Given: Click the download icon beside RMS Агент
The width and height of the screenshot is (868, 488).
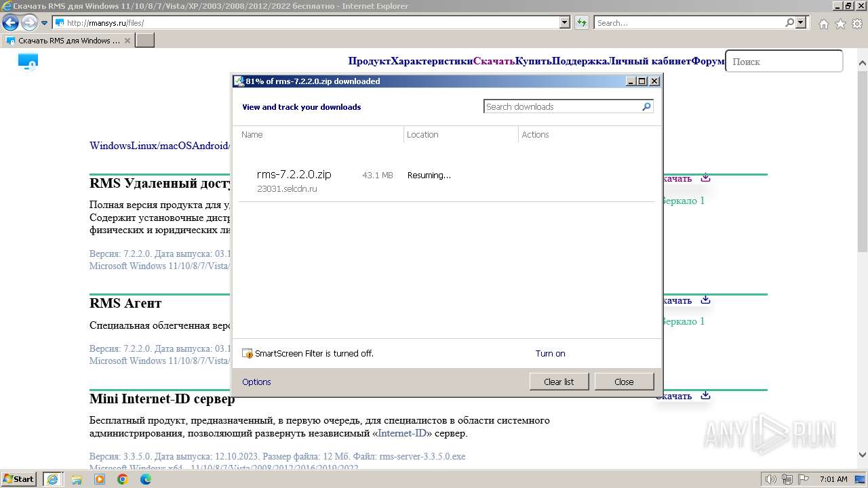Looking at the screenshot, I should click(705, 300).
